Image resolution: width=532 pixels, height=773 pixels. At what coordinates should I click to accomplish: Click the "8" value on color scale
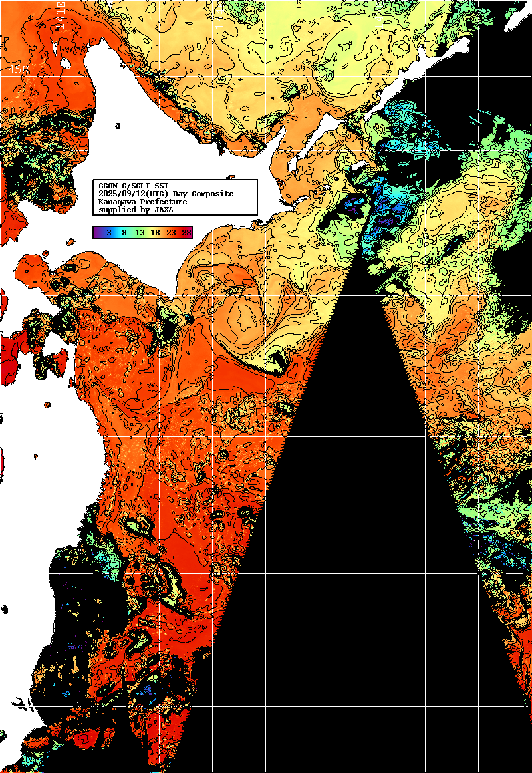click(x=124, y=233)
